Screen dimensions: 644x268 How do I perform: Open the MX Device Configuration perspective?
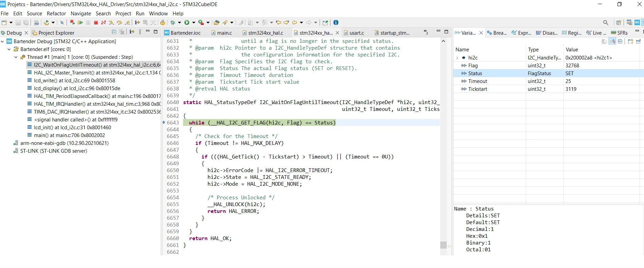click(637, 22)
